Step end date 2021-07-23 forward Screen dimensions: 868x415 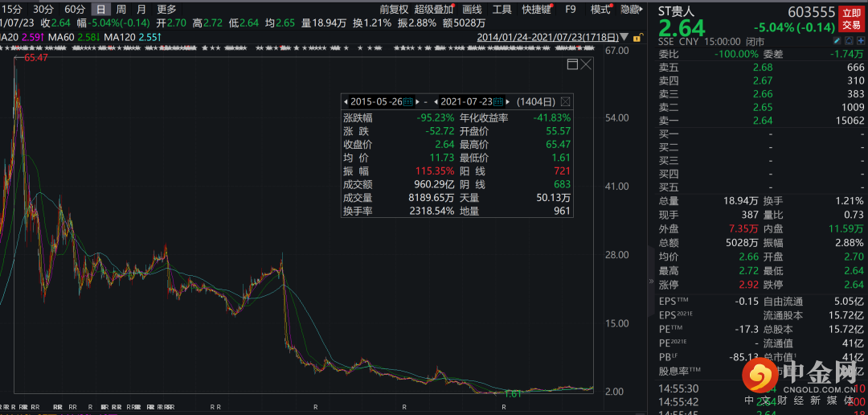pyautogui.click(x=509, y=102)
